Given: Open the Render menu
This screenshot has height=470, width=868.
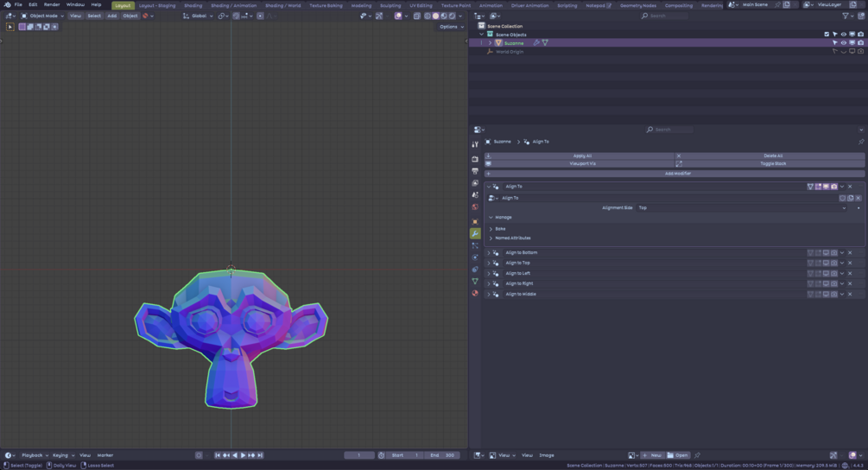Looking at the screenshot, I should 52,4.
